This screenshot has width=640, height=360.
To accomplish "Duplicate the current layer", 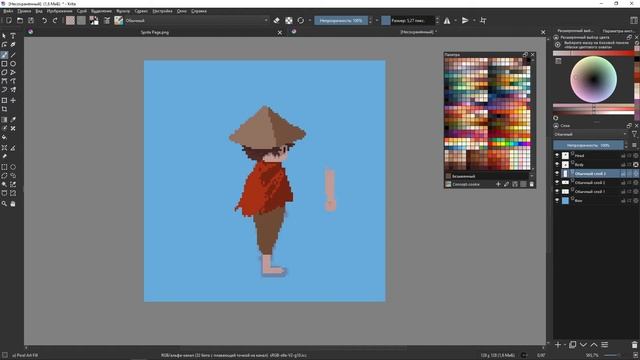I will tap(573, 345).
